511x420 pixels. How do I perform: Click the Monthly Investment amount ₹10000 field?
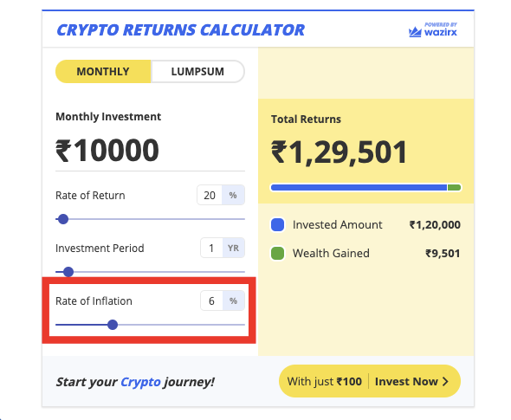(x=150, y=150)
